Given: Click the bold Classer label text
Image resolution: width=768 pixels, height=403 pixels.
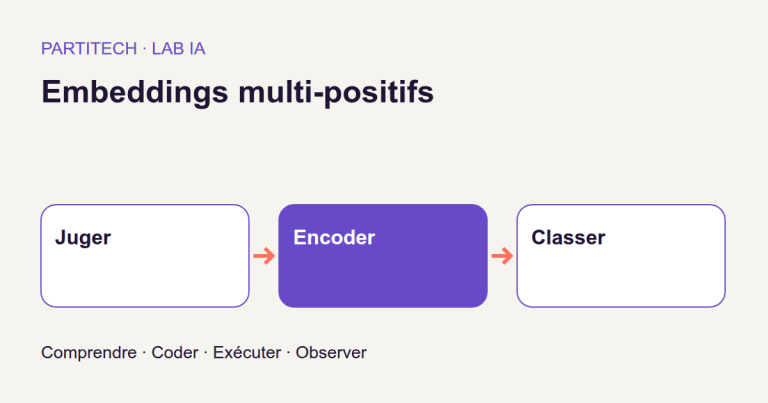Looking at the screenshot, I should click(x=568, y=237).
